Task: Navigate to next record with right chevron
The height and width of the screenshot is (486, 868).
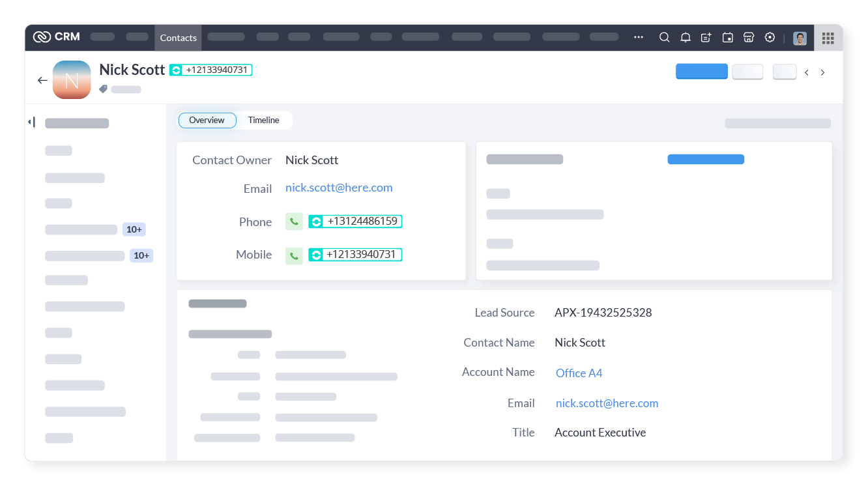Action: [822, 72]
